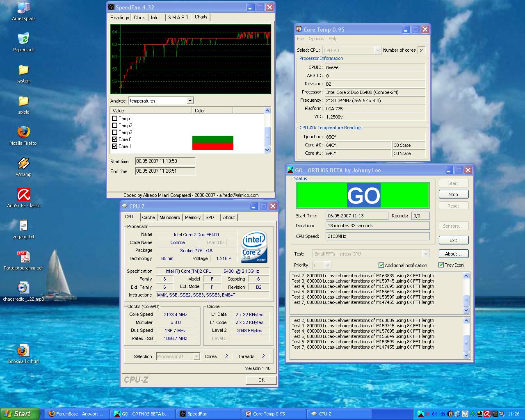This screenshot has width=525, height=420.
Task: Click the CPU-Z title bar icon
Action: coord(125,206)
